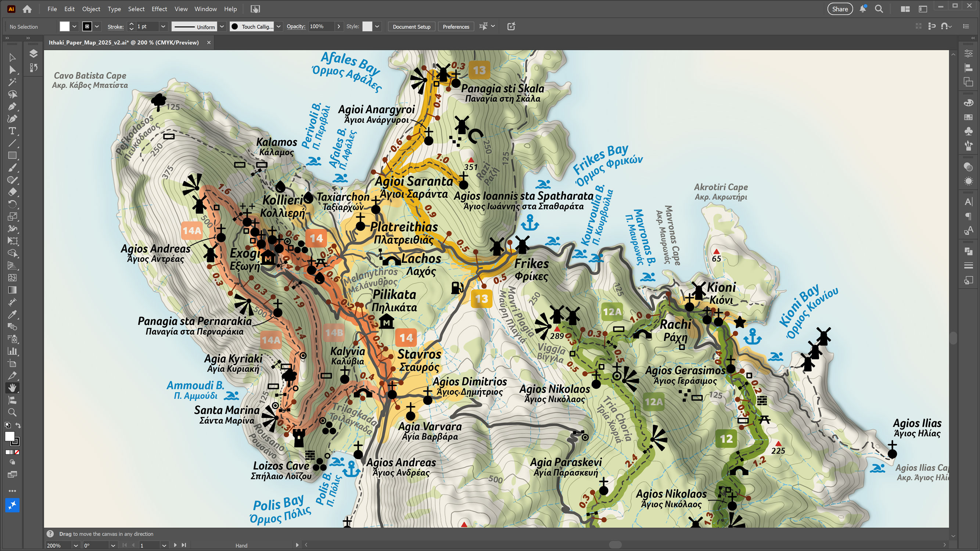Screen dimensions: 980x551
Task: Select the Rectangle tool
Action: tap(12, 155)
